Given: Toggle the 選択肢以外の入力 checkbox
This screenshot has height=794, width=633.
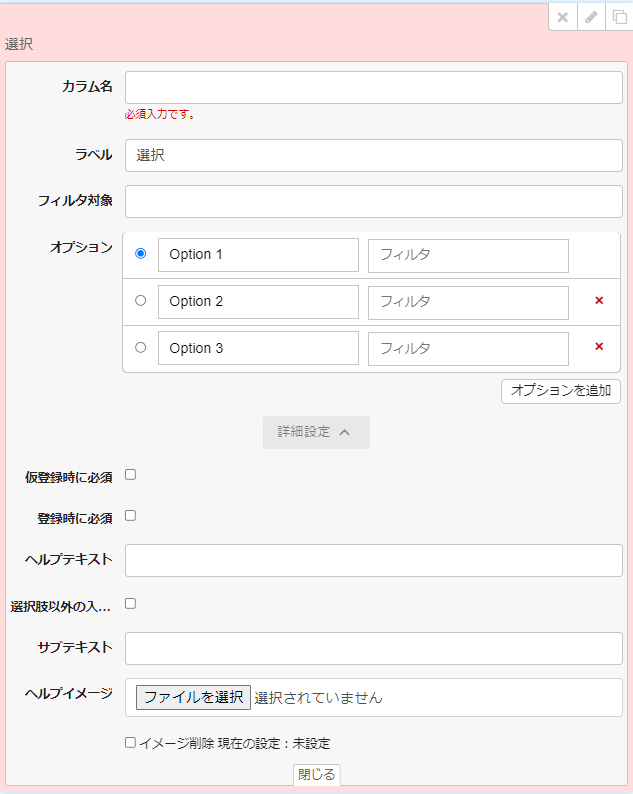Looking at the screenshot, I should 130,604.
